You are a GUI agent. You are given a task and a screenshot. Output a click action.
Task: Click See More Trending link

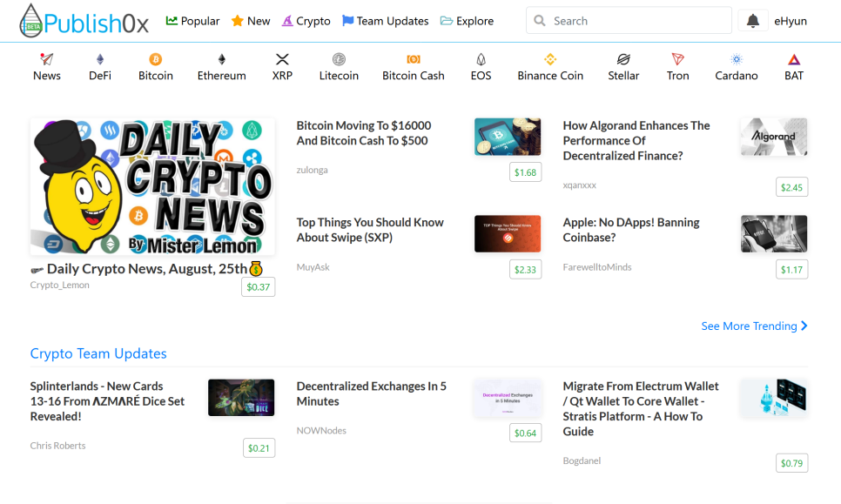click(x=754, y=326)
